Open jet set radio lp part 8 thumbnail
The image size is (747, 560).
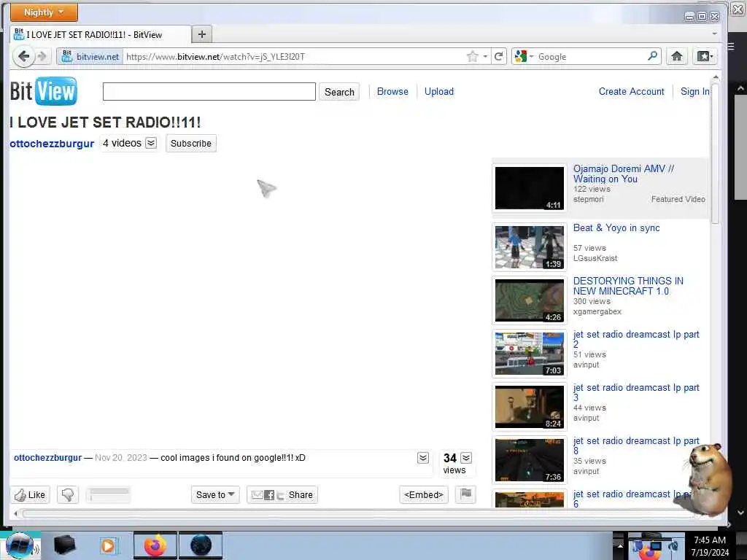530,461
